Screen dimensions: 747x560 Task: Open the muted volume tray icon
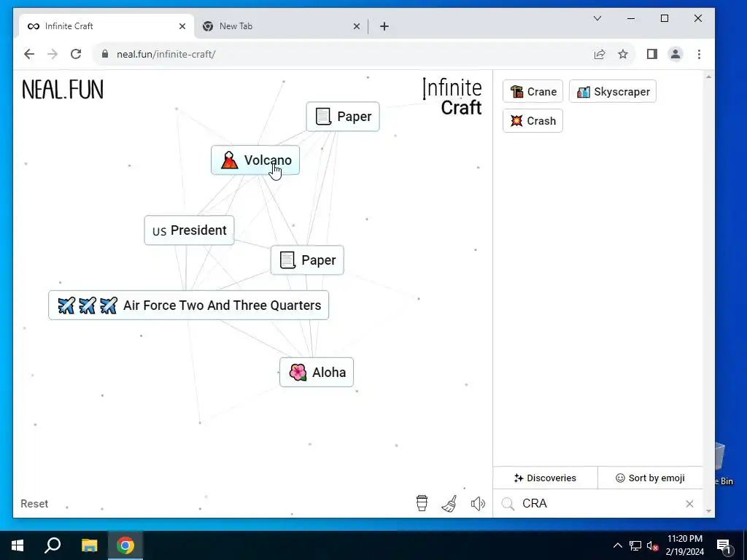(653, 545)
